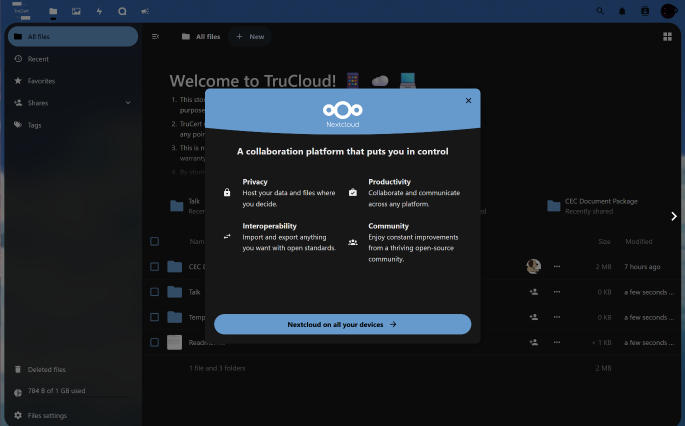Screen dimensions: 685x426
Task: Open Files settings
Action: coord(73,416)
